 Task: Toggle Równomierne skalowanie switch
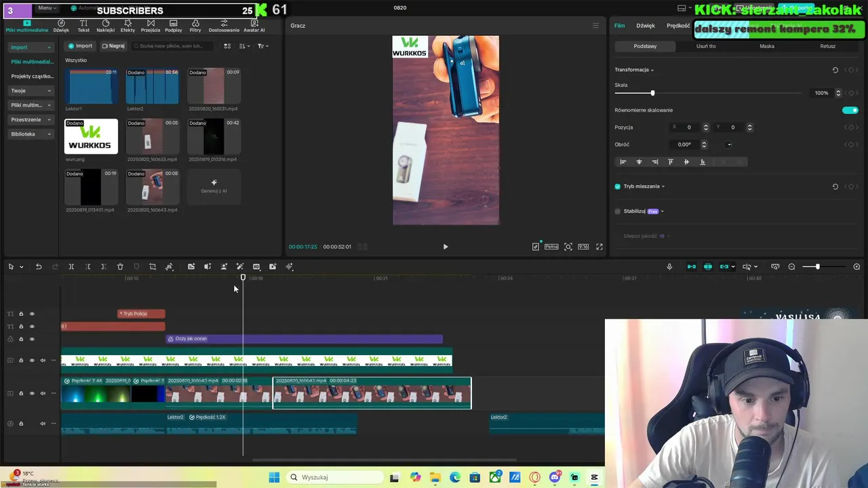tap(850, 110)
